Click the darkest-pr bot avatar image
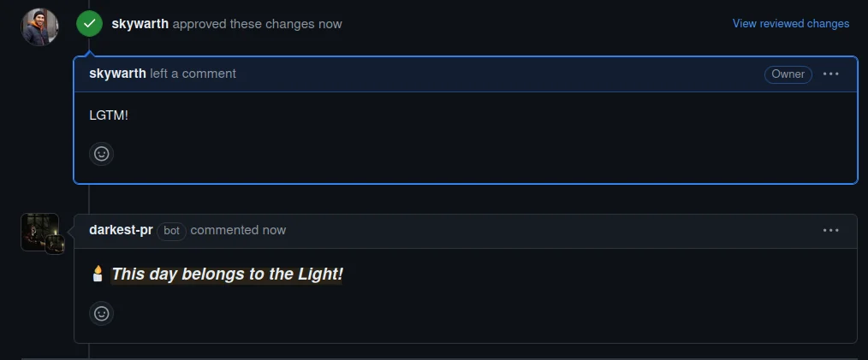 37,229
